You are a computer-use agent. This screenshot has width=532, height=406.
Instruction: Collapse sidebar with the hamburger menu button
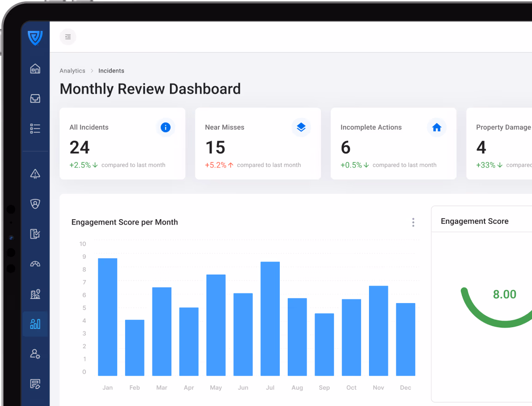pos(68,37)
